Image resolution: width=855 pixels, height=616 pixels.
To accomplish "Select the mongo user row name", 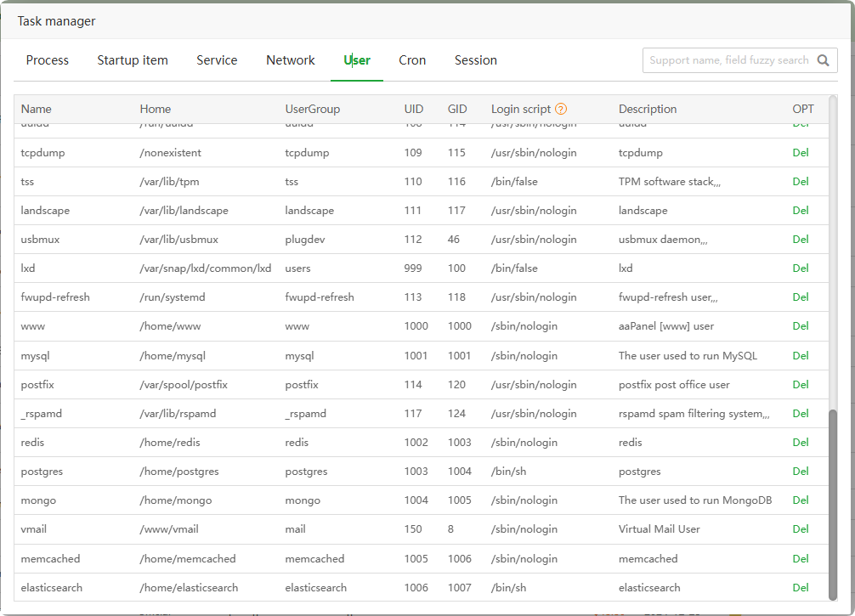I will (x=38, y=500).
